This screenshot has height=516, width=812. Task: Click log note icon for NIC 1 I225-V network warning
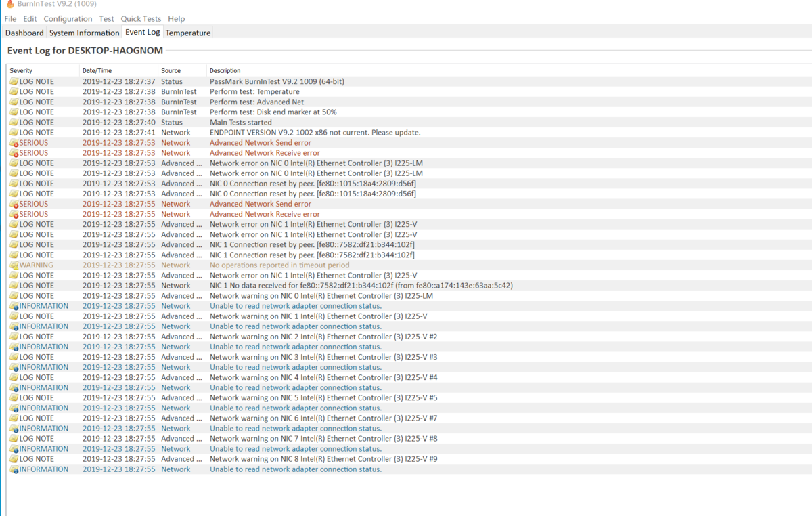(x=14, y=316)
